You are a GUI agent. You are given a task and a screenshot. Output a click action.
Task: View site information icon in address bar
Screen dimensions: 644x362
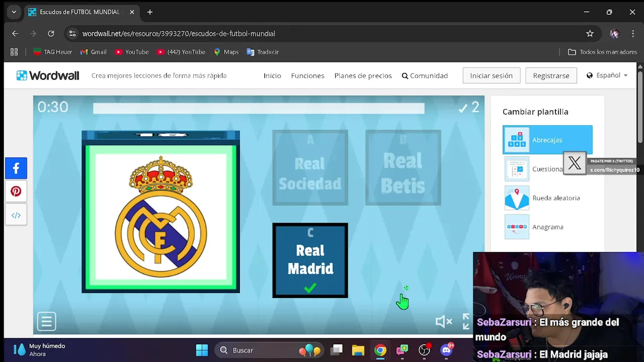pyautogui.click(x=72, y=34)
